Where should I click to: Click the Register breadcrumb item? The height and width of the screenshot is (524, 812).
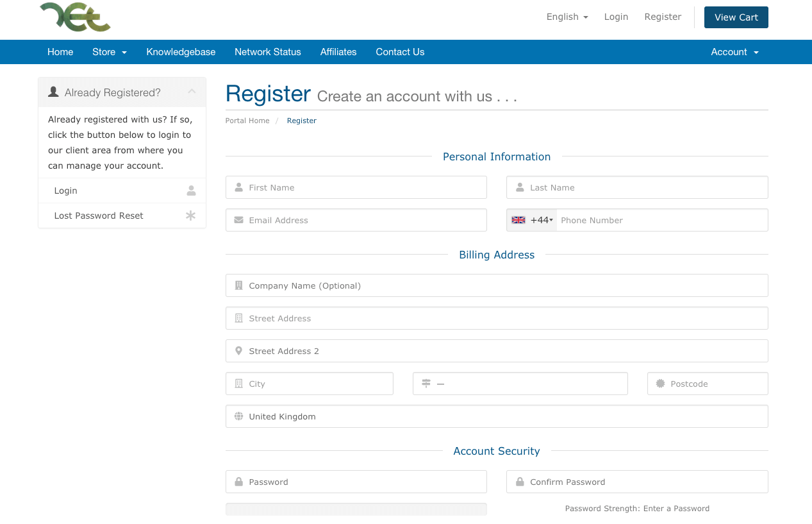coord(302,121)
